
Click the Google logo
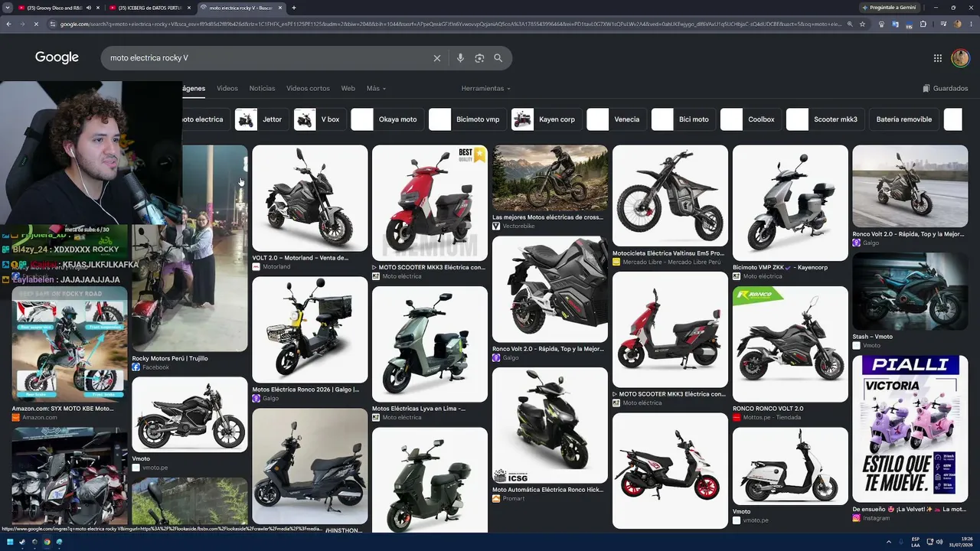(57, 58)
